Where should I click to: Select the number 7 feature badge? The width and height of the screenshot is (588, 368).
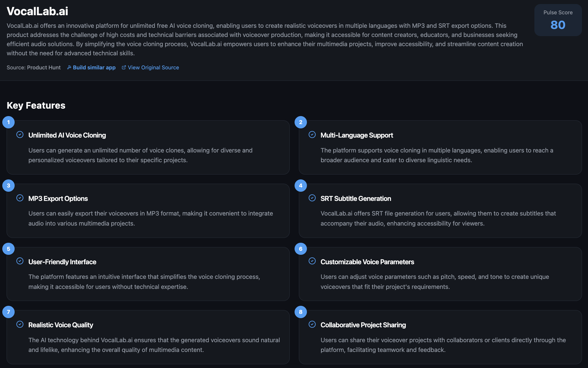[9, 312]
